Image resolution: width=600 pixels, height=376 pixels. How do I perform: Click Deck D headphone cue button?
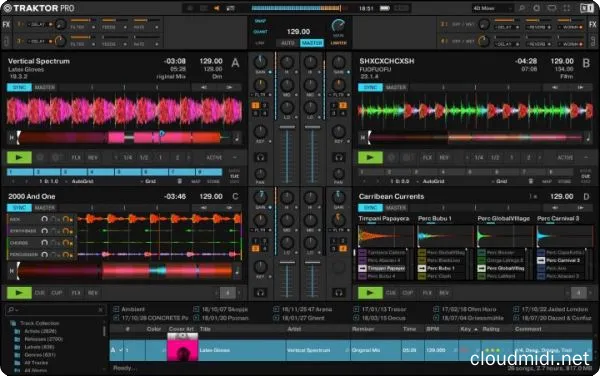339,293
